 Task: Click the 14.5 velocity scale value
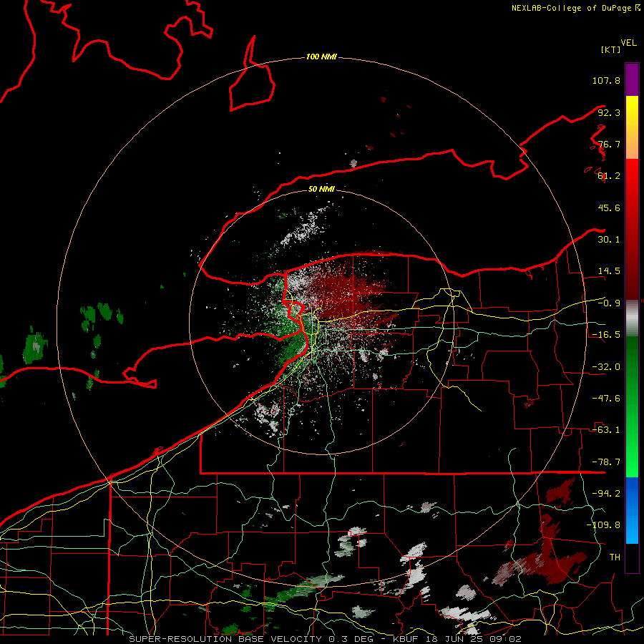(x=609, y=271)
